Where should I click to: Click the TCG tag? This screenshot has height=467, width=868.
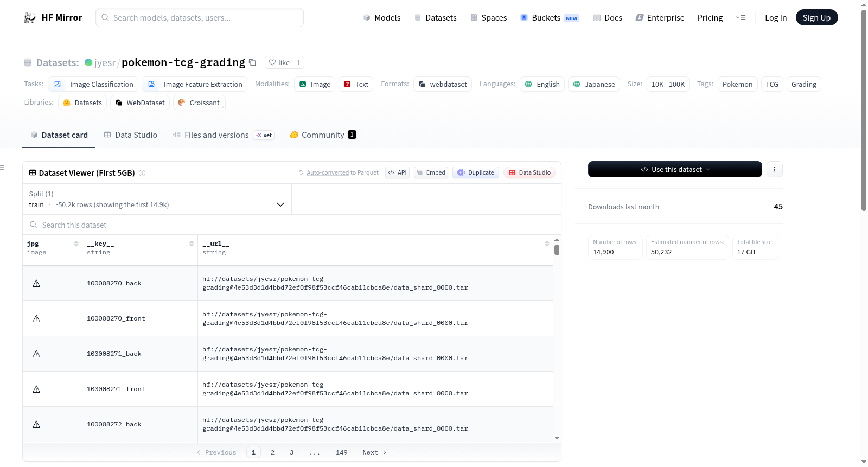pos(772,84)
